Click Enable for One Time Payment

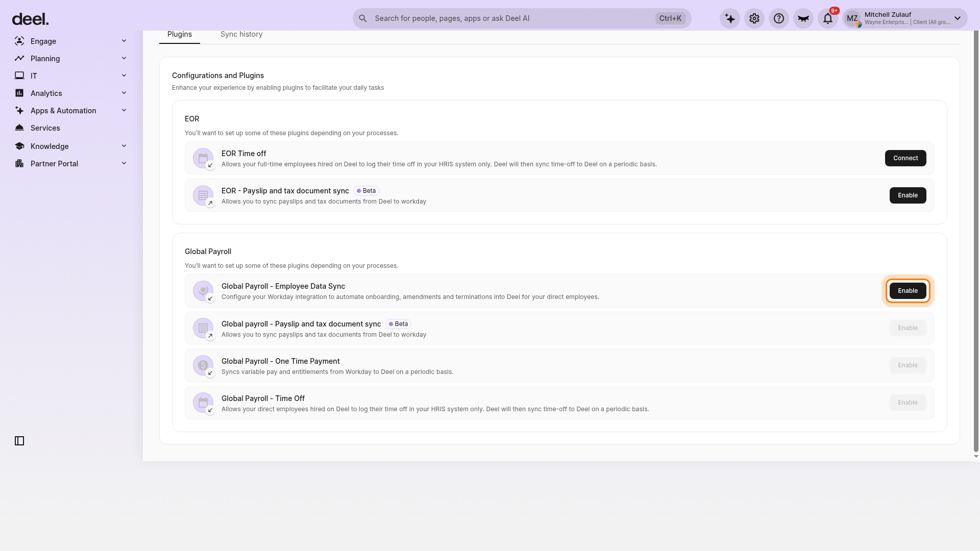[x=908, y=365]
